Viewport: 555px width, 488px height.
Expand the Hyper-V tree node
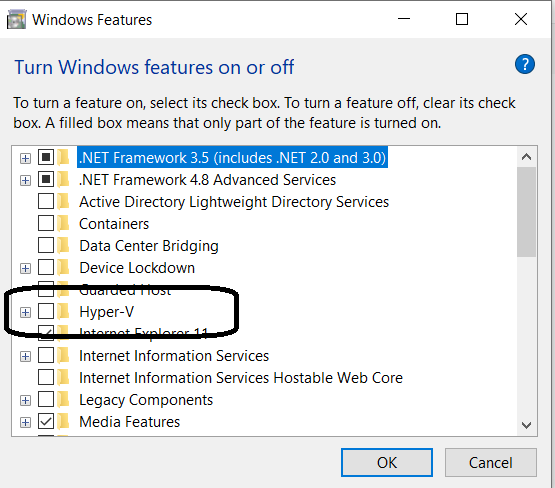[25, 312]
